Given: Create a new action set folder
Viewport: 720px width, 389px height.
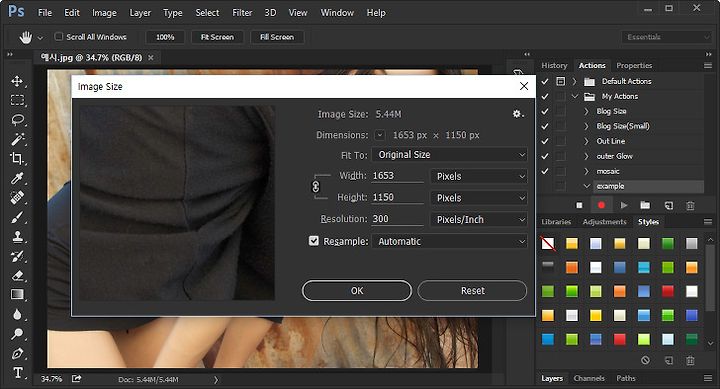Looking at the screenshot, I should (645, 205).
